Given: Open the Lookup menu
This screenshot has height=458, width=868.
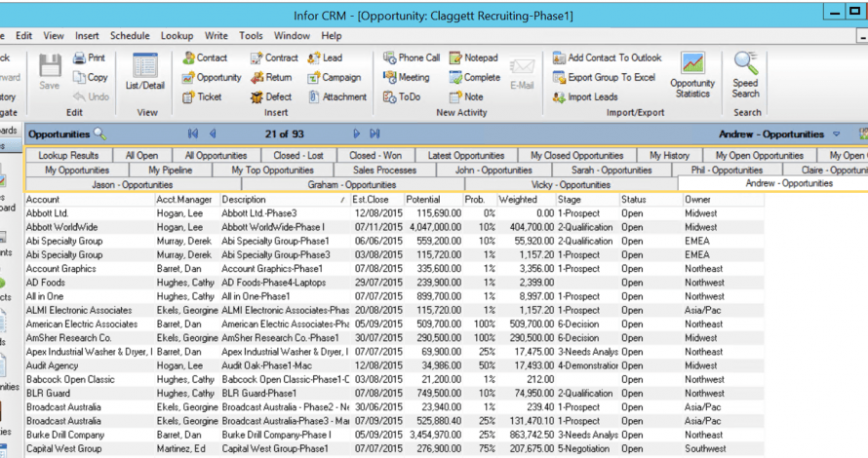Looking at the screenshot, I should (x=177, y=36).
